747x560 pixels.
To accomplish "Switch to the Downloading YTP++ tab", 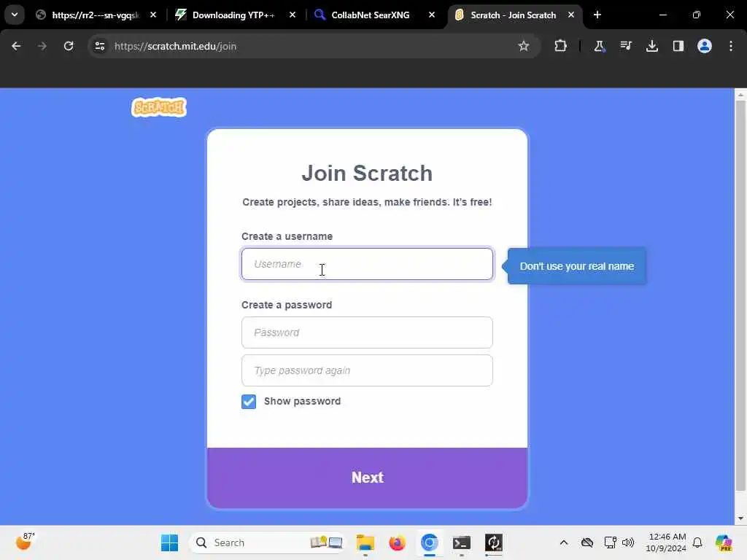I will pyautogui.click(x=233, y=15).
